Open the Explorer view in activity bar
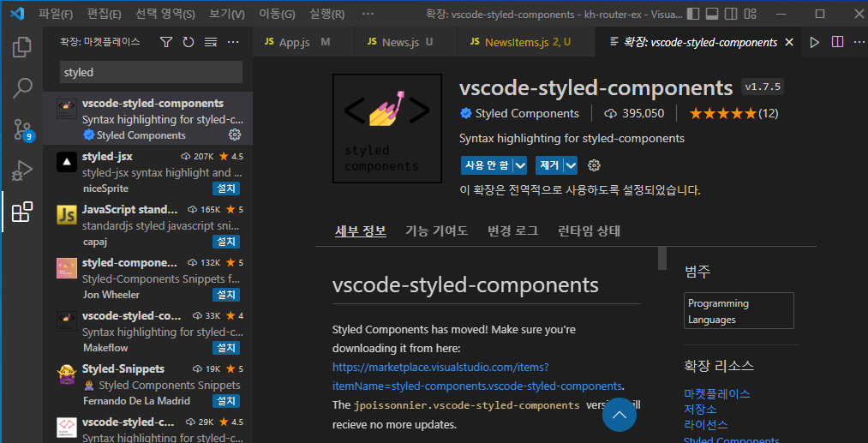 (21, 46)
